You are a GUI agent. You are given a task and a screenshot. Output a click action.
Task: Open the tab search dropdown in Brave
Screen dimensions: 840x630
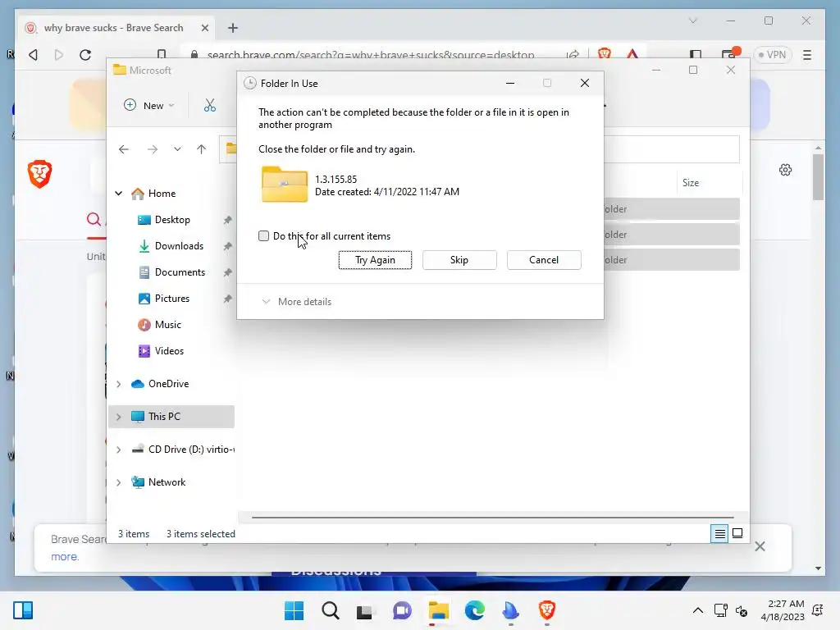[692, 21]
